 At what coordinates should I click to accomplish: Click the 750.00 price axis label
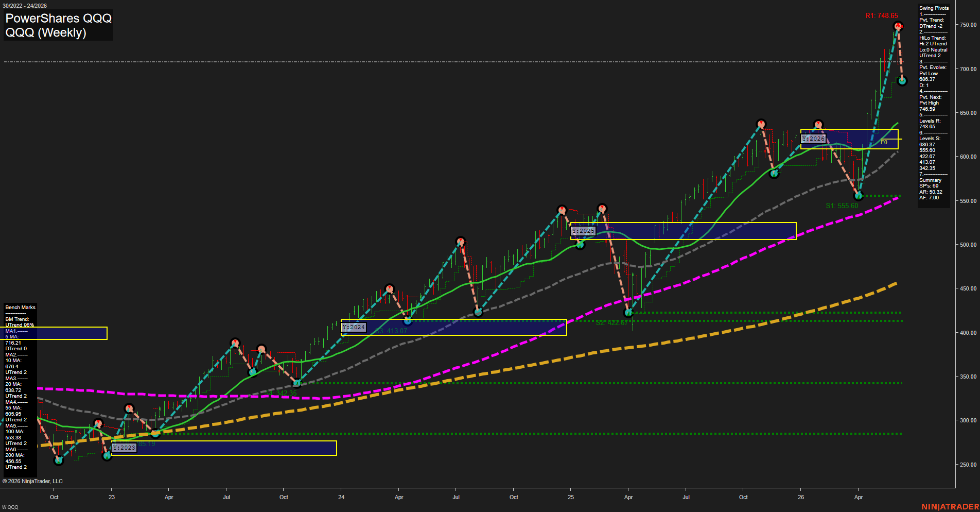968,25
